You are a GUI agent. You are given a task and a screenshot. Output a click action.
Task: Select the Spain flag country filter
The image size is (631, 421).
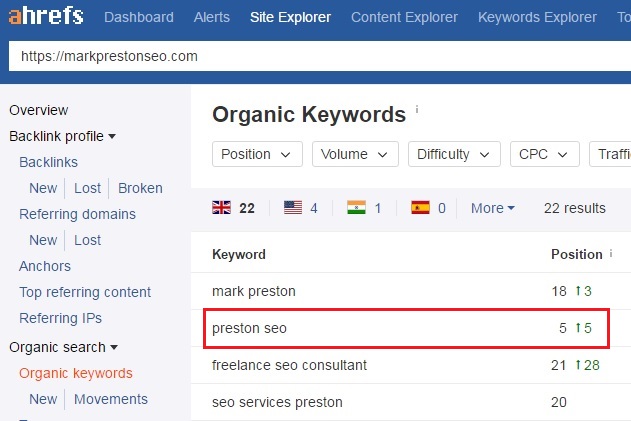click(x=428, y=208)
